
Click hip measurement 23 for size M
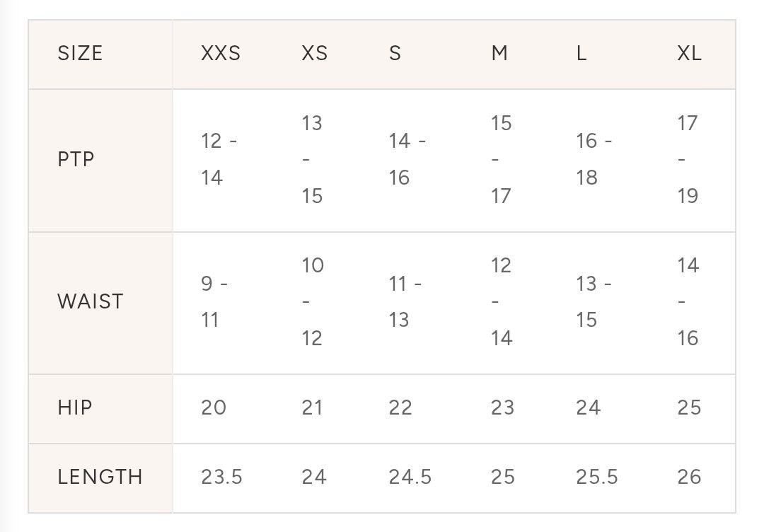point(502,407)
